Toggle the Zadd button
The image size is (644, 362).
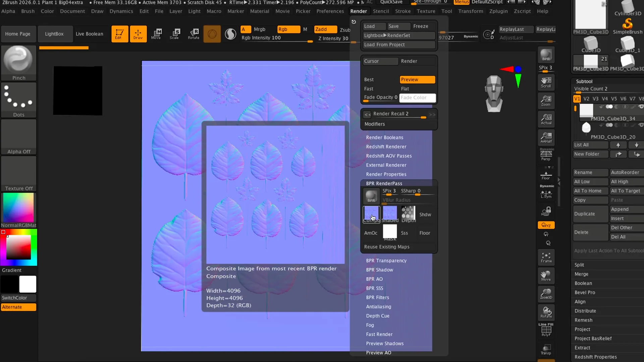[x=325, y=29]
